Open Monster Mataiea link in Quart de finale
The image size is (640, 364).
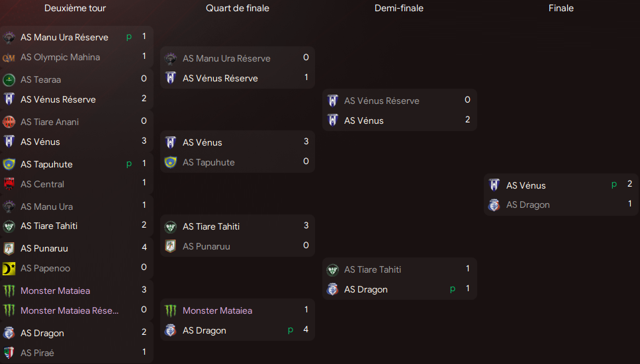[217, 310]
